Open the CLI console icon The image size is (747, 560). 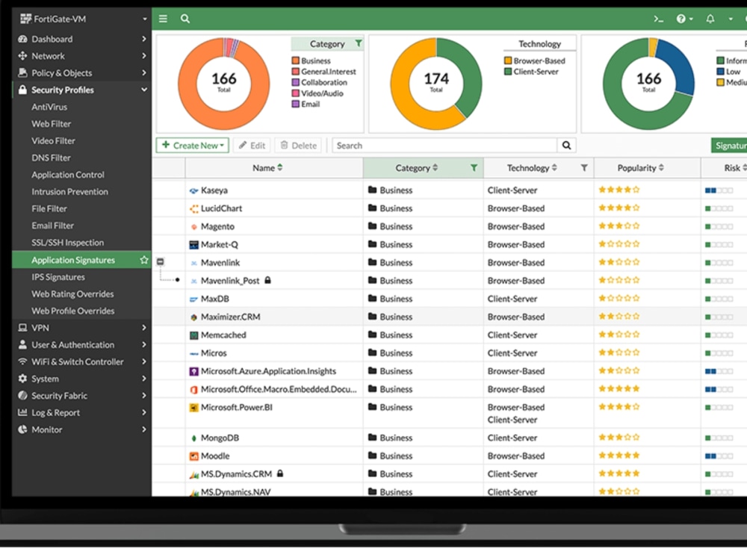[x=658, y=19]
